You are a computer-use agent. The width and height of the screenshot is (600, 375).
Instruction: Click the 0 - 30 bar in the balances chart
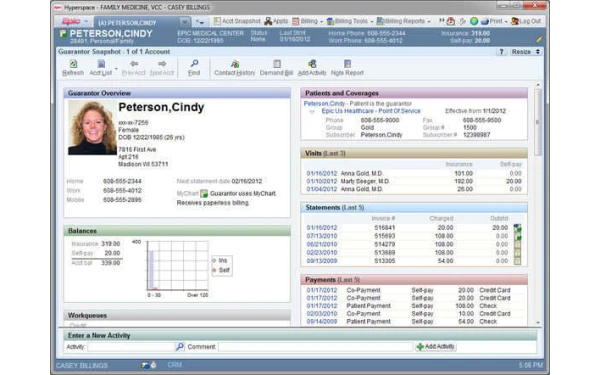[x=152, y=270]
